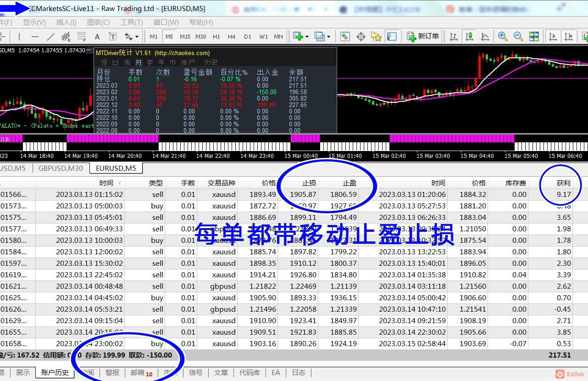This screenshot has height=381, width=588.
Task: Sort history by 获利 column header
Action: click(x=564, y=183)
